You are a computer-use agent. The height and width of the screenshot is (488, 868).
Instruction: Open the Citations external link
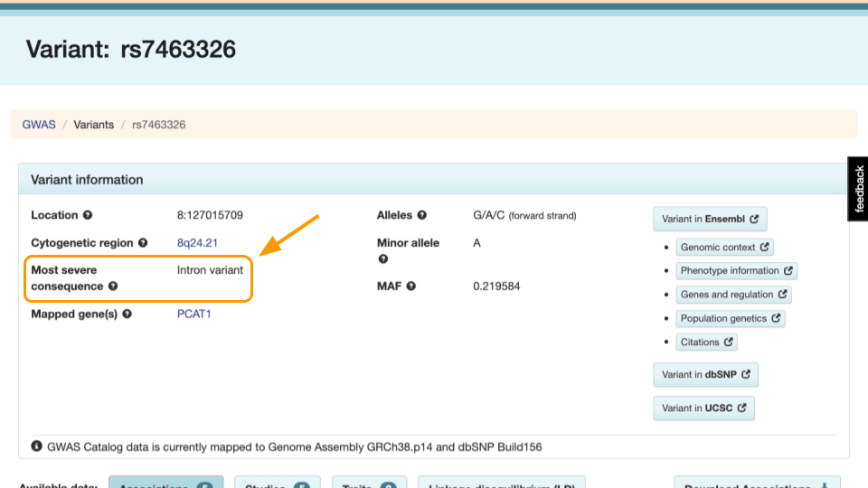pyautogui.click(x=706, y=342)
